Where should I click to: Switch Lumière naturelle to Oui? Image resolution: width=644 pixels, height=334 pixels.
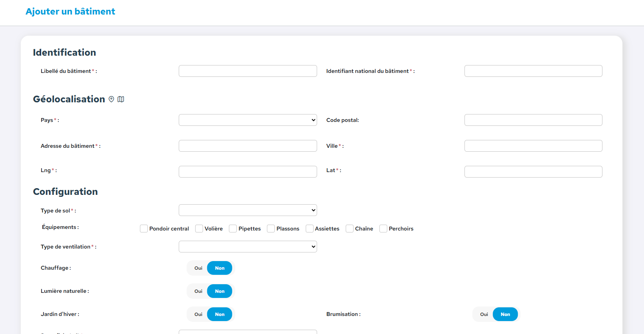(198, 291)
